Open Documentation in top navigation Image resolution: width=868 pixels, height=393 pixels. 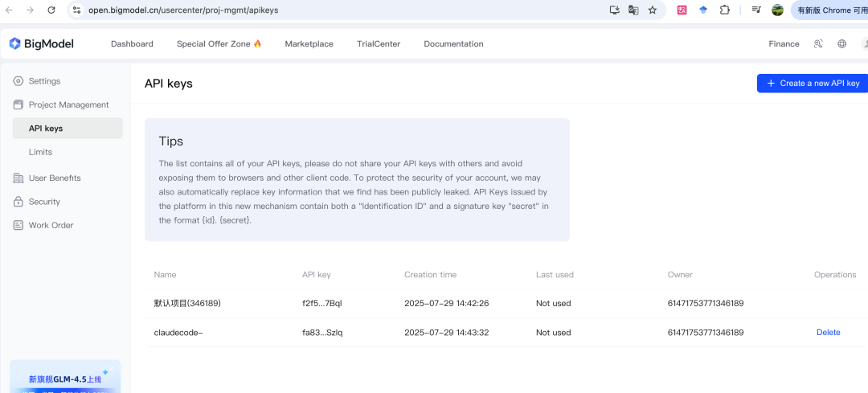point(453,43)
